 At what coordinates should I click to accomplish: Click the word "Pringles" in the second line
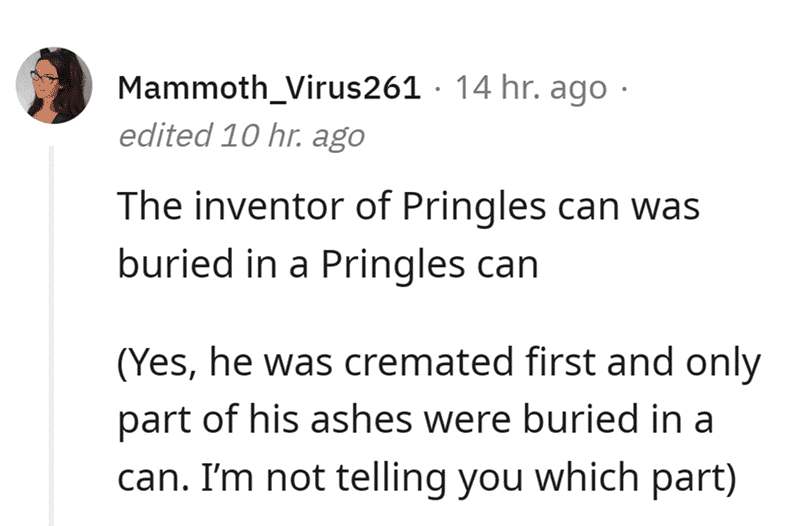pos(392,265)
